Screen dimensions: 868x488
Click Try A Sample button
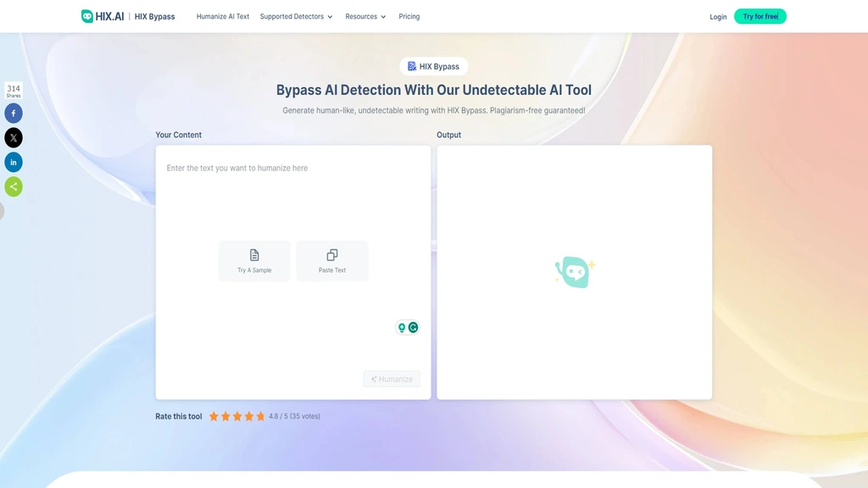coord(254,261)
